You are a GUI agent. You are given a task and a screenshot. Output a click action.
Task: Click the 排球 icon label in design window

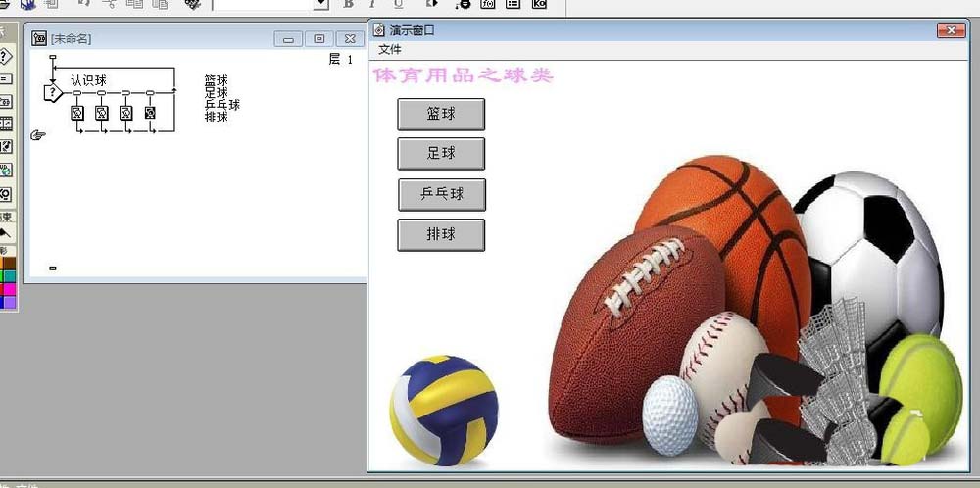217,117
